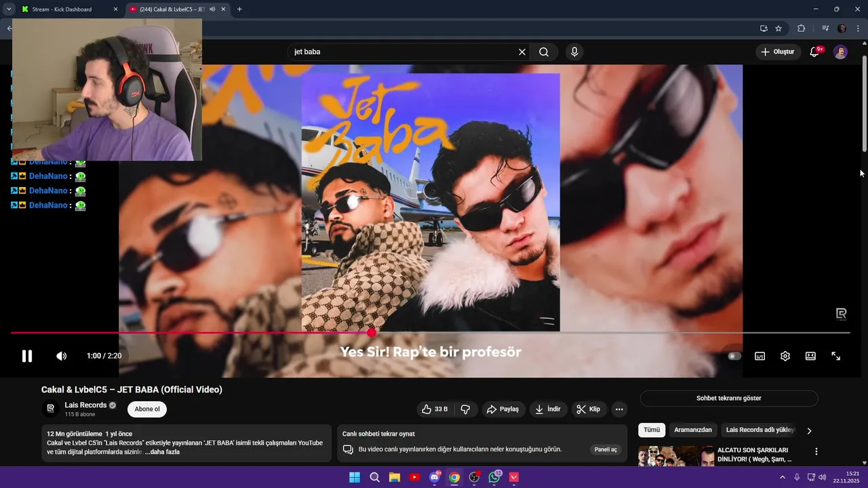Viewport: 868px width, 488px height.
Task: Open Windows taskbar search
Action: coord(374,477)
